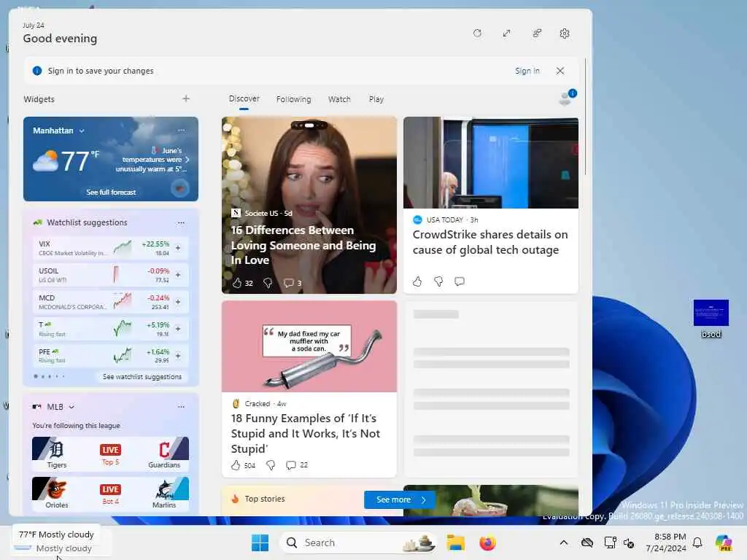
Task: Open Watchlist suggestions more options menu
Action: click(x=181, y=222)
